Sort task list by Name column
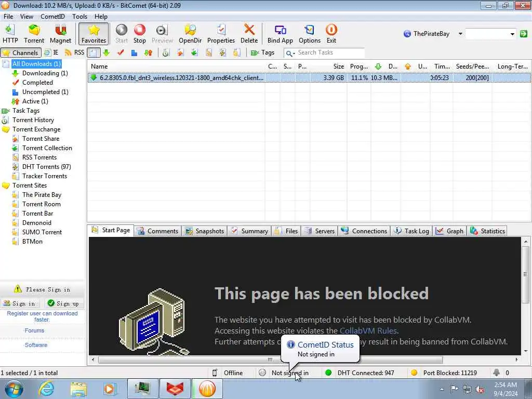This screenshot has width=532, height=399. pyautogui.click(x=176, y=66)
